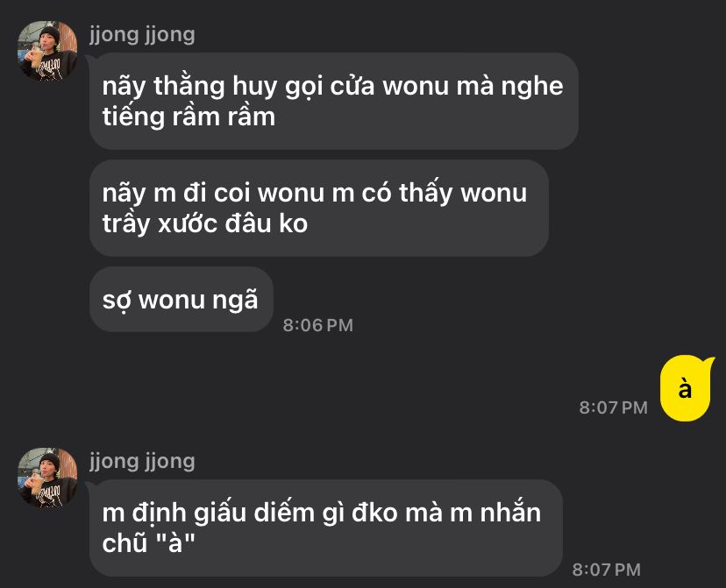The image size is (726, 588).
Task: Click the bottom 8:07 PM timestamp
Action: 607,570
